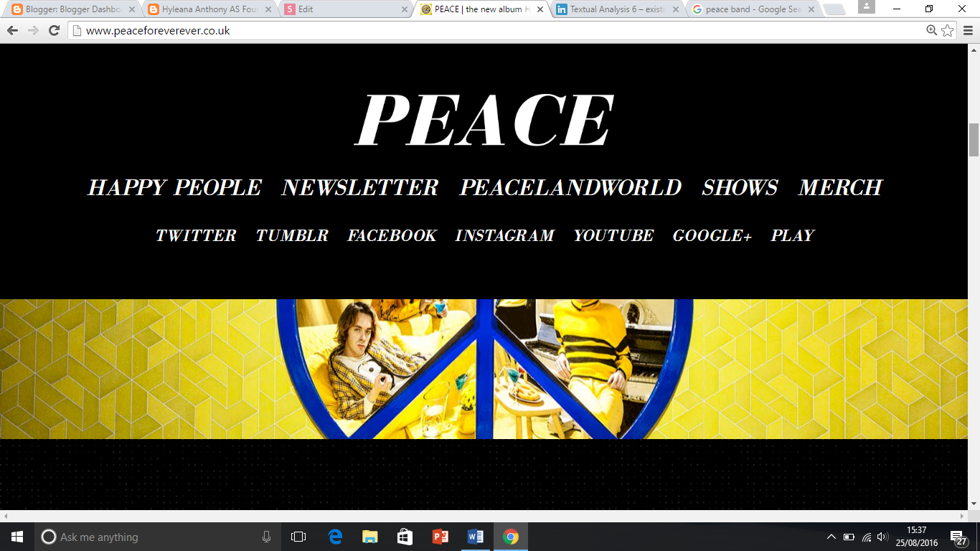The width and height of the screenshot is (980, 551).
Task: Launch Microsoft Edge from taskbar
Action: point(335,537)
